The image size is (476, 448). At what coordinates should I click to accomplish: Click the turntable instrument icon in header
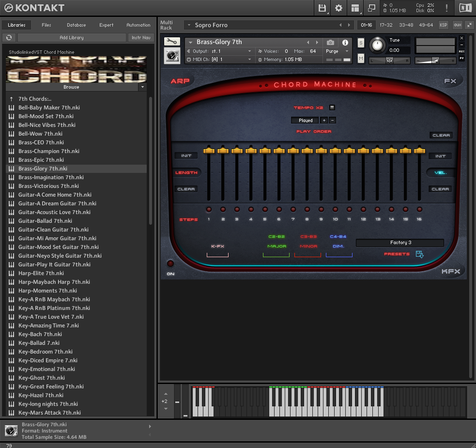pos(172,56)
